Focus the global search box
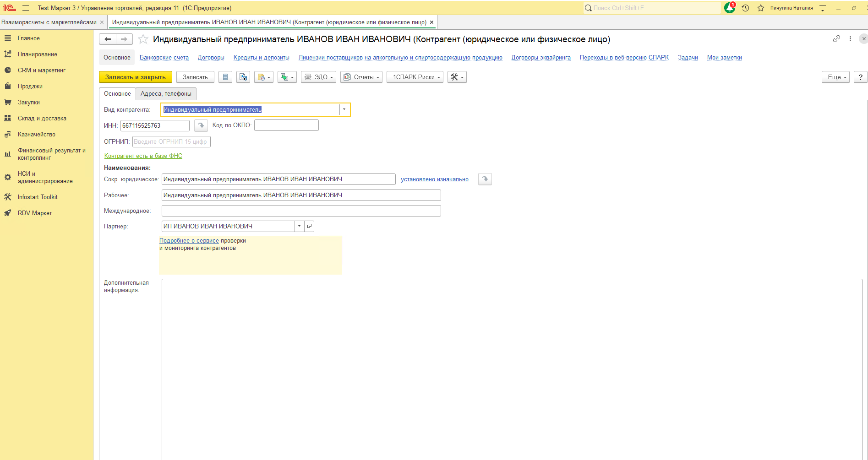 (652, 8)
